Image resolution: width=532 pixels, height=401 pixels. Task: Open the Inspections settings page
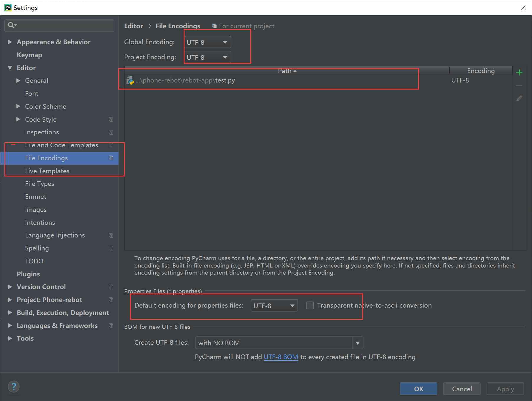coord(42,132)
